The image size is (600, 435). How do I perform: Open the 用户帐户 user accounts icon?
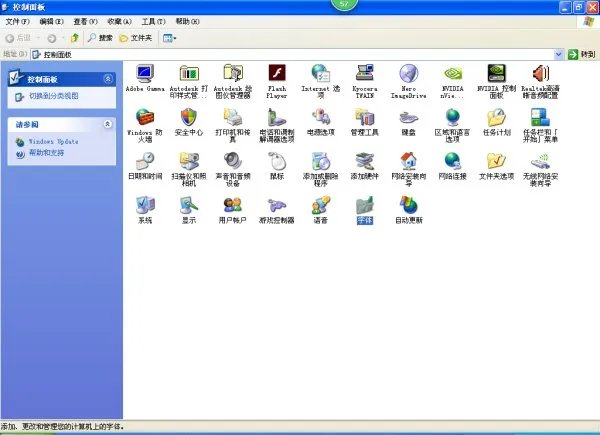[x=232, y=206]
